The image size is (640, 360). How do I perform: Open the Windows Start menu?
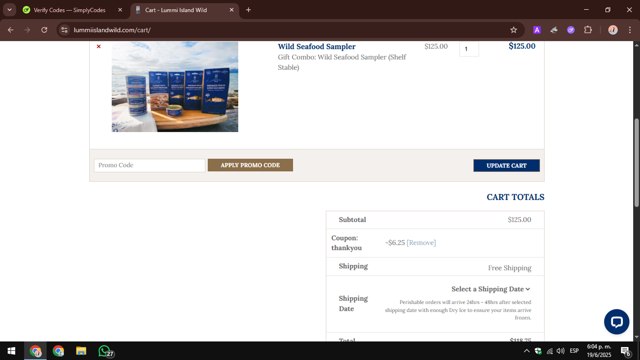pyautogui.click(x=11, y=351)
